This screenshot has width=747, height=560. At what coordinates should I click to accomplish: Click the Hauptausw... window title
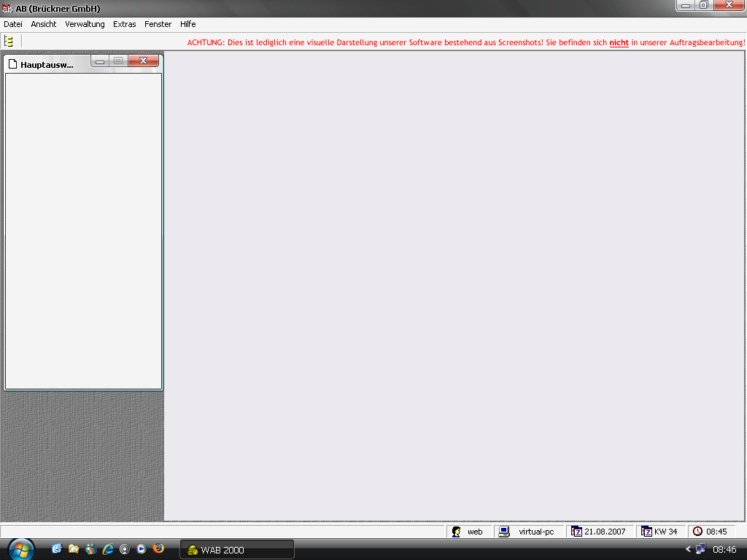(47, 65)
